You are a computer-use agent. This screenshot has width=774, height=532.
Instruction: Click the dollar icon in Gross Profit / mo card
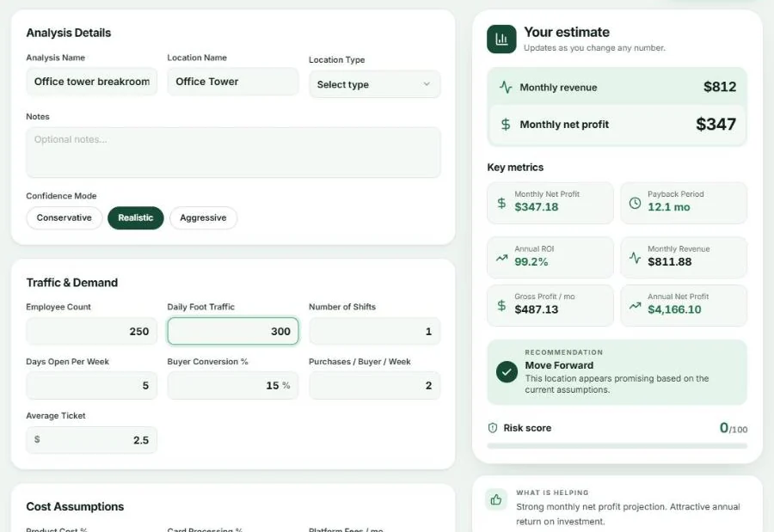pos(501,305)
